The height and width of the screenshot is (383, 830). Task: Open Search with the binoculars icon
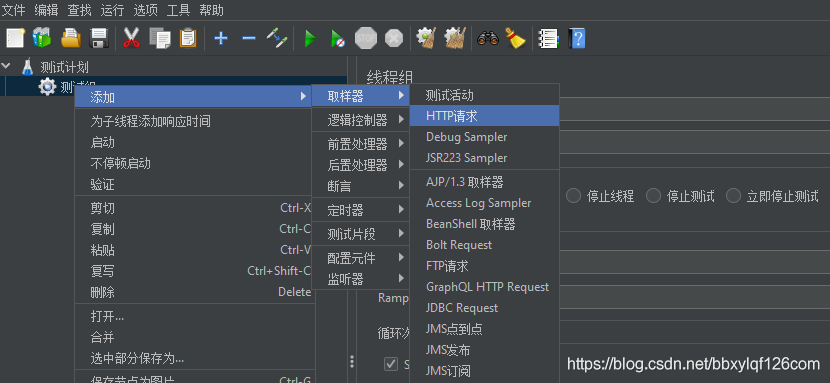click(x=488, y=38)
